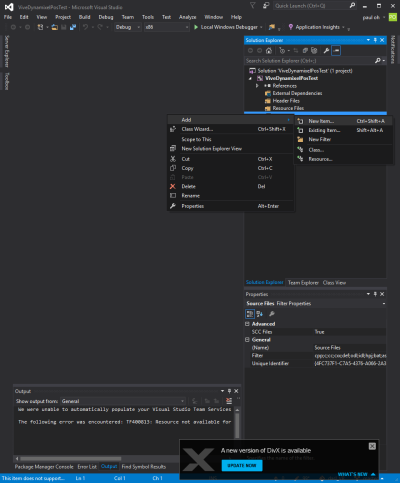This screenshot has width=400, height=483.
Task: Open the Toolbox side tab
Action: tap(7, 81)
